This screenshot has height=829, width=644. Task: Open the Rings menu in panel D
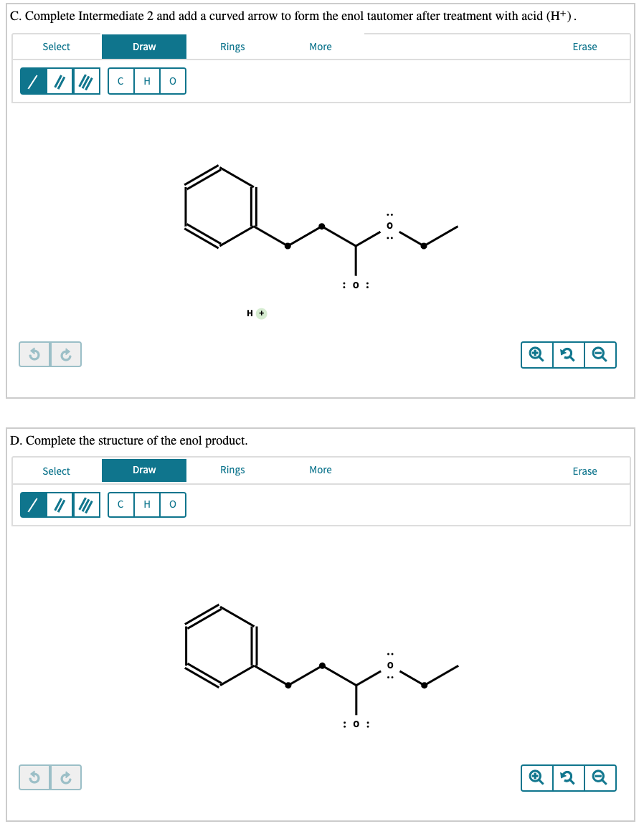click(x=232, y=470)
